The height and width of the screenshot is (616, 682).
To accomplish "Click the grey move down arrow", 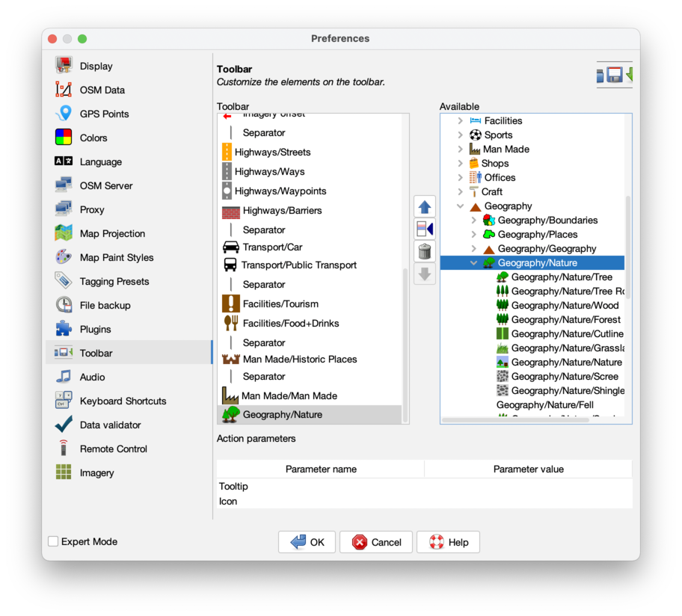I will point(425,273).
